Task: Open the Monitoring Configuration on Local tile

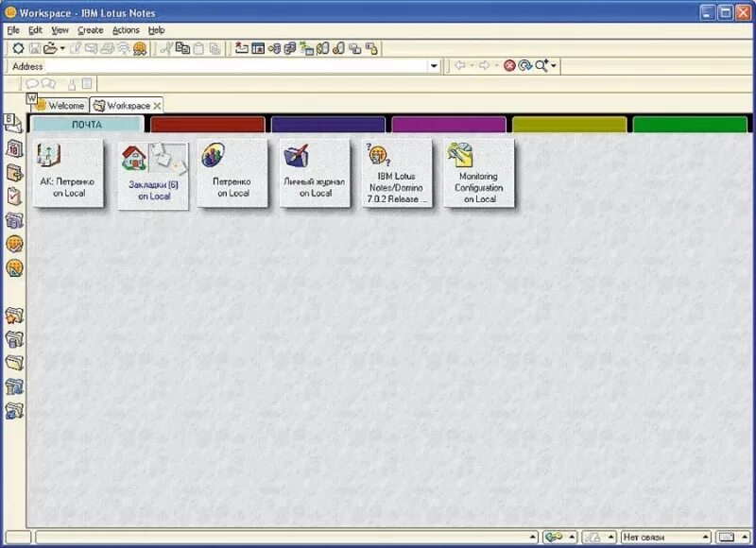Action: (479, 174)
